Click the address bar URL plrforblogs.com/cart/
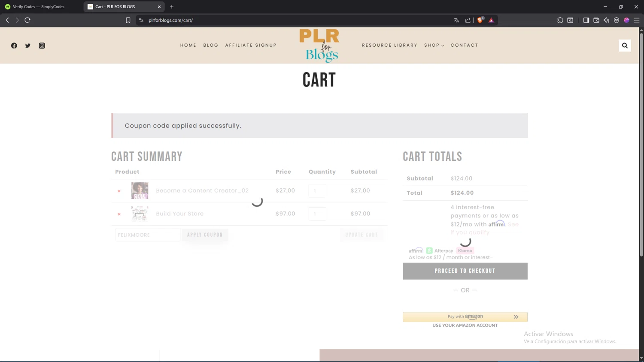 click(170, 20)
